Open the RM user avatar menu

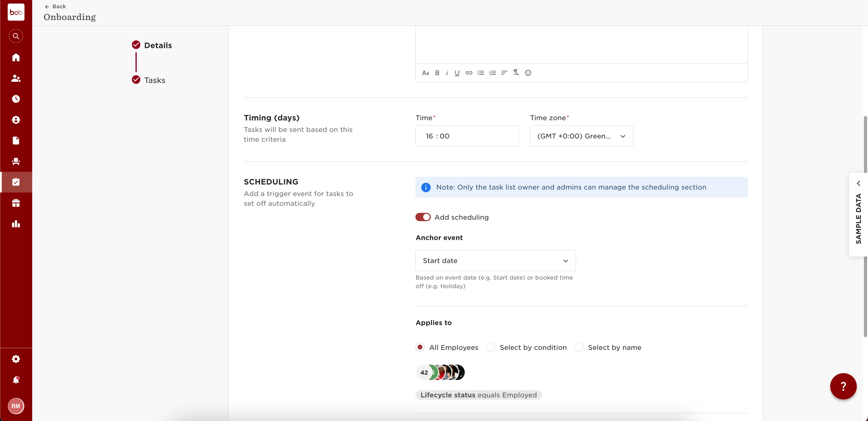coord(16,406)
